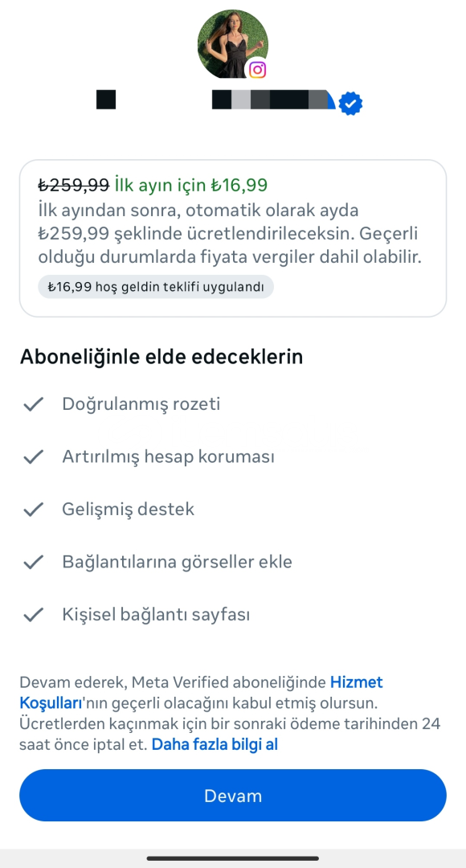Click the Devam button

(x=233, y=796)
